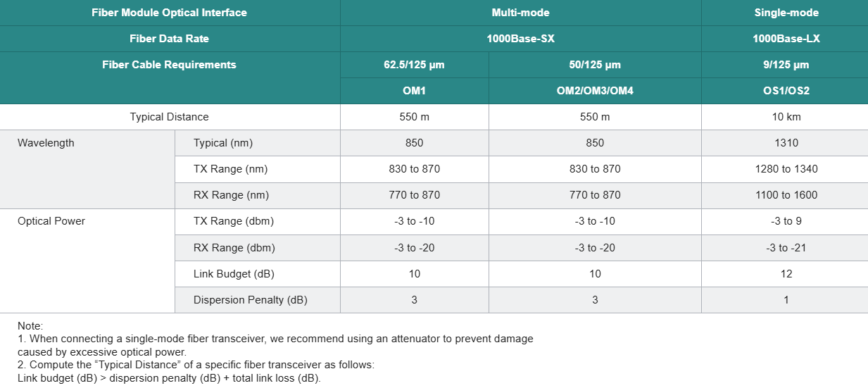Select the Link Budget (dB) row label
The height and width of the screenshot is (388, 868).
tap(234, 274)
